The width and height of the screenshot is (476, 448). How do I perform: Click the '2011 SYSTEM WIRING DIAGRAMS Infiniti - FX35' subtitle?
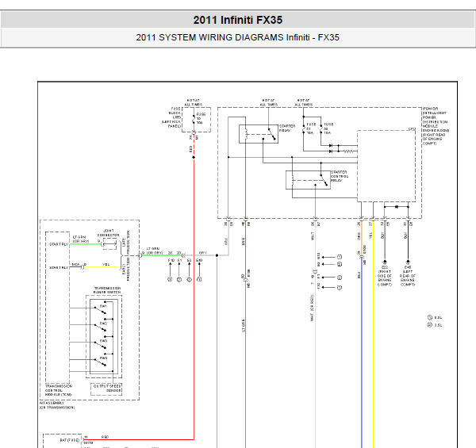[x=238, y=37]
